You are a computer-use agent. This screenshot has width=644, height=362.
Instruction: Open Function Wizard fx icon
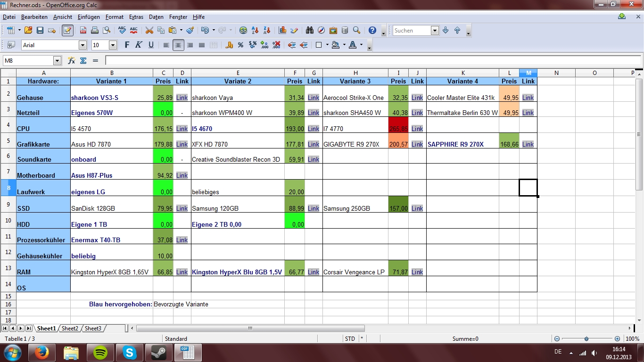pos(72,61)
